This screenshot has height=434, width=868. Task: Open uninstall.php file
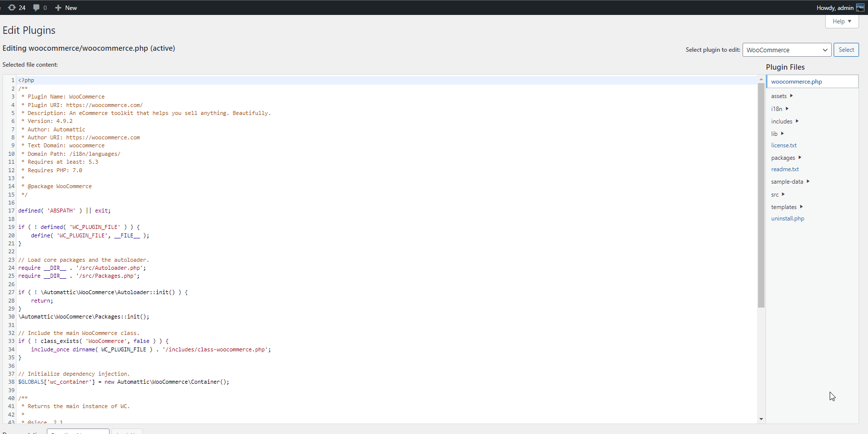tap(787, 218)
